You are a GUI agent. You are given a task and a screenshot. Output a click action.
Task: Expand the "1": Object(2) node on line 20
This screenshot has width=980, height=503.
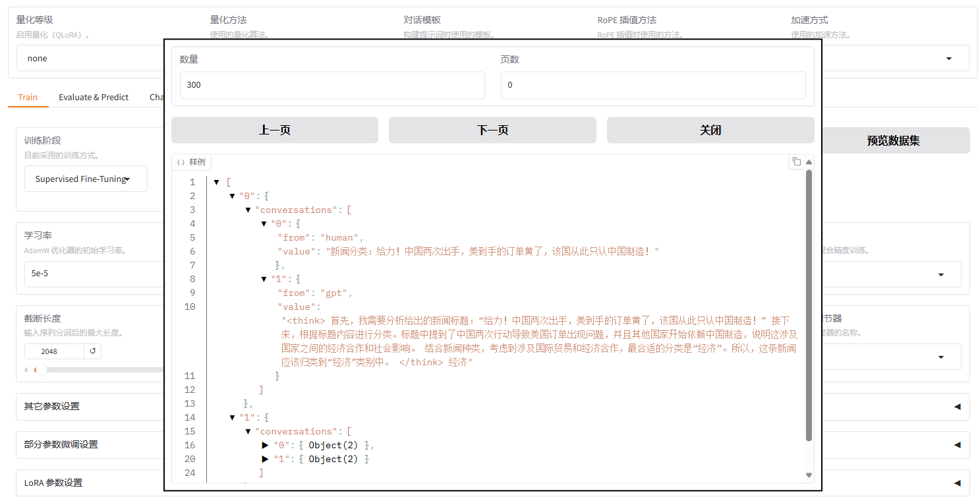[265, 459]
